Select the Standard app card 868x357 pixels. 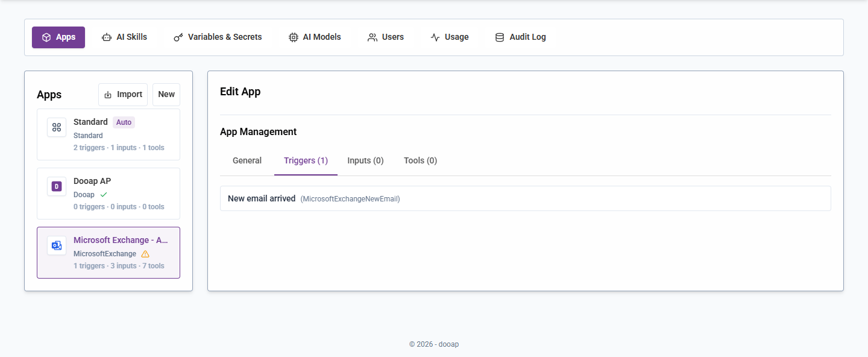click(108, 134)
